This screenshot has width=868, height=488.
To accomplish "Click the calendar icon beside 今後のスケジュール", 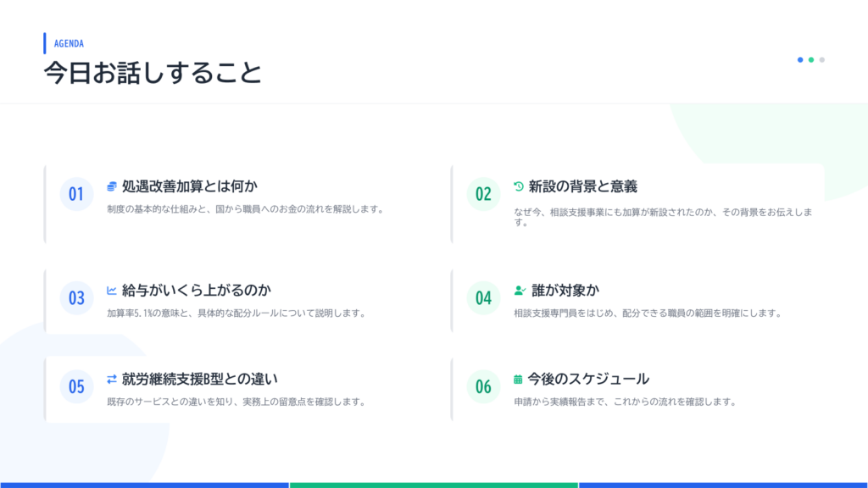I will click(518, 379).
